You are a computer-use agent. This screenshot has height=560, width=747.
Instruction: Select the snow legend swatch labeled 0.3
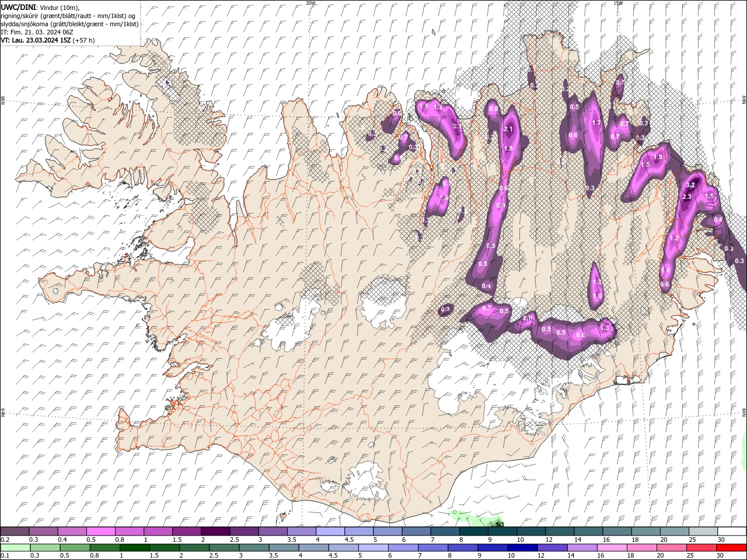pyautogui.click(x=44, y=531)
